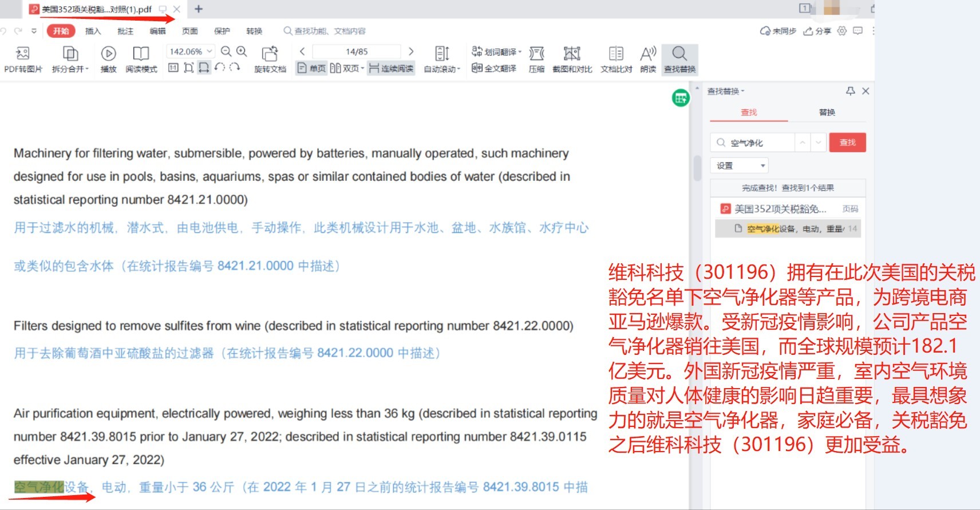Expand quick access toolbar customize arrow
Viewport: 980px width, 510px height.
tap(34, 31)
